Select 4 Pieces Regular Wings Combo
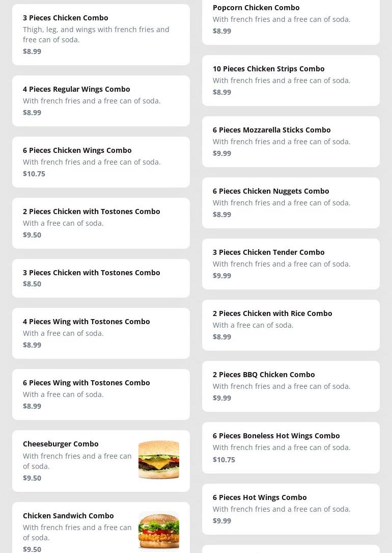 pyautogui.click(x=76, y=89)
